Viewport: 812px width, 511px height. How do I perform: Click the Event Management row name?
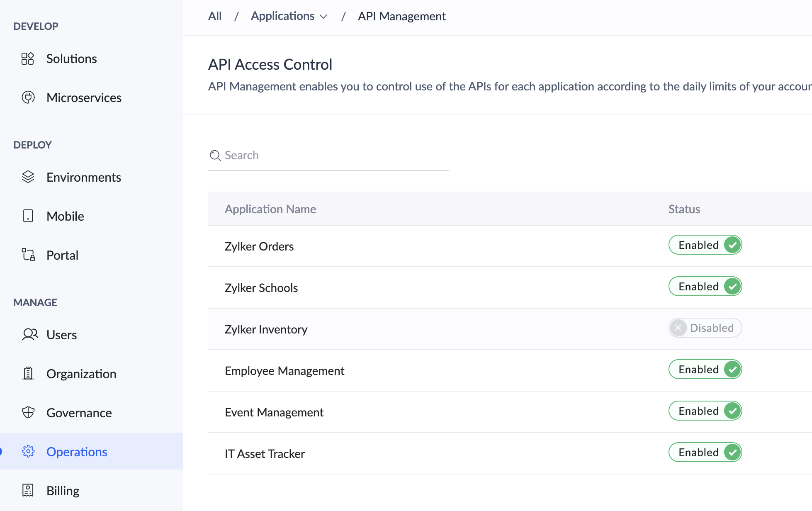(x=274, y=412)
